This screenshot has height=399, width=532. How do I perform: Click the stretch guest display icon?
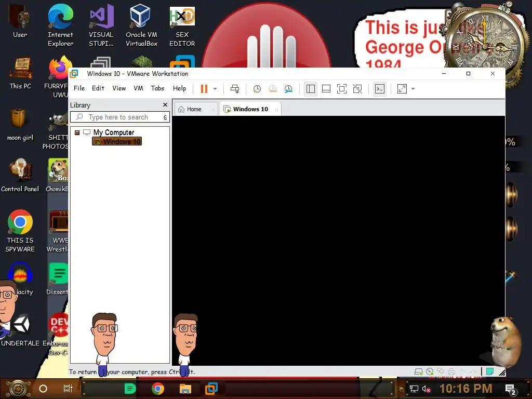tap(402, 89)
